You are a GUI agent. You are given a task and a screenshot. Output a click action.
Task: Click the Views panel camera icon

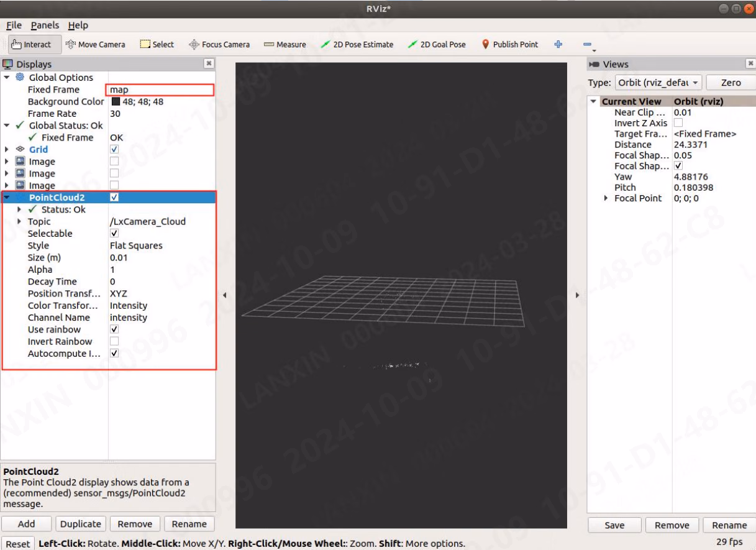point(594,64)
